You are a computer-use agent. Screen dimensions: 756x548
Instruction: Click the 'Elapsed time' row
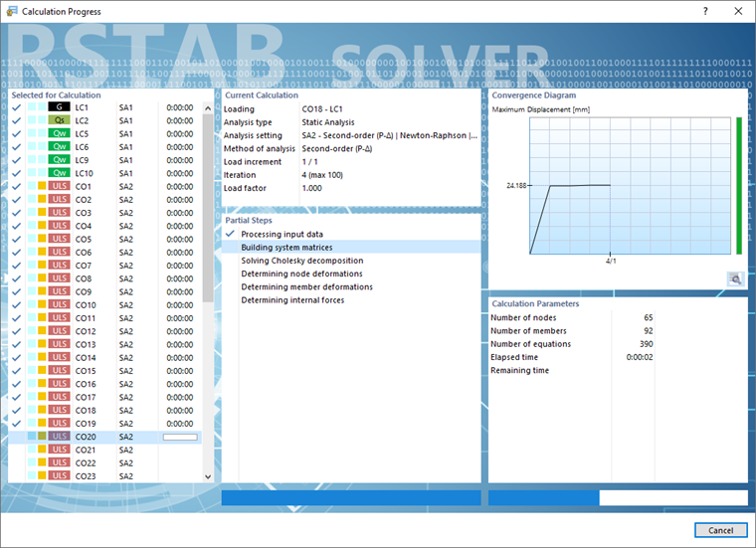click(x=572, y=357)
